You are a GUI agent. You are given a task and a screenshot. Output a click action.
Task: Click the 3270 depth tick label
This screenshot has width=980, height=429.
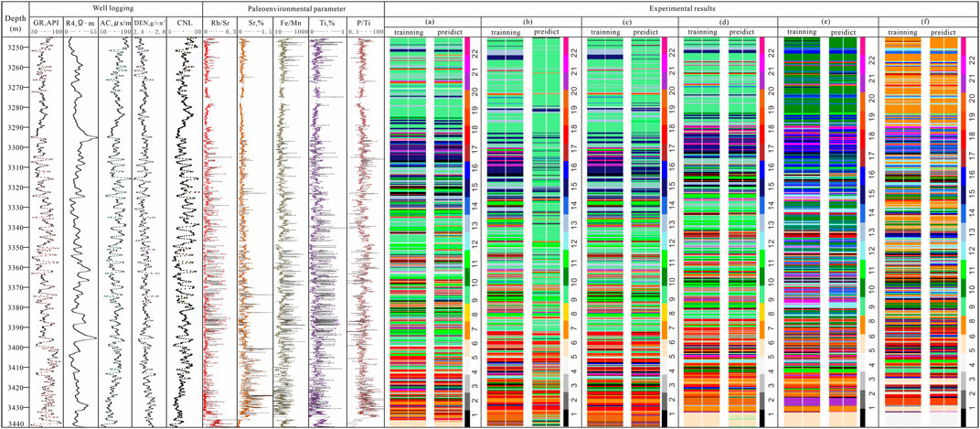pyautogui.click(x=14, y=88)
